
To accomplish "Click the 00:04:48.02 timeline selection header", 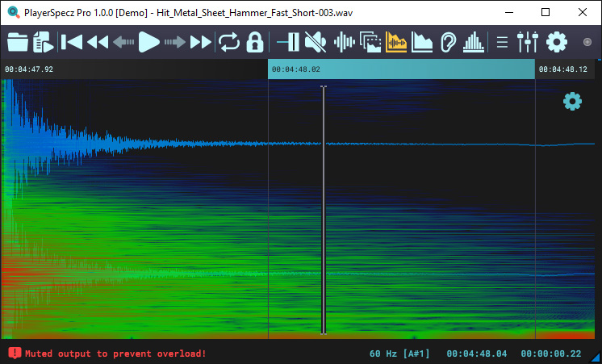I will click(401, 69).
